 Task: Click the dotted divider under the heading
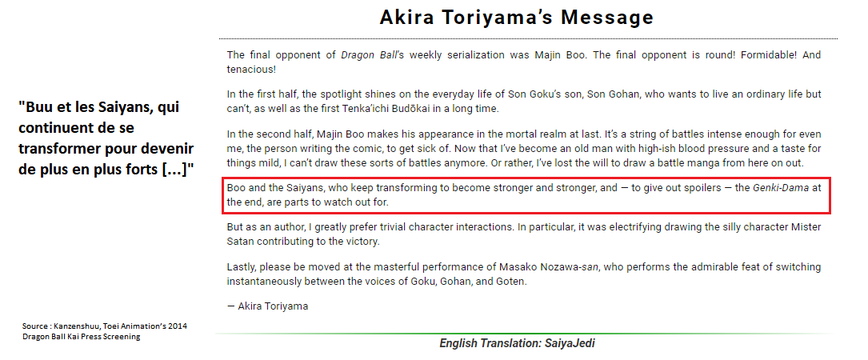[528, 38]
